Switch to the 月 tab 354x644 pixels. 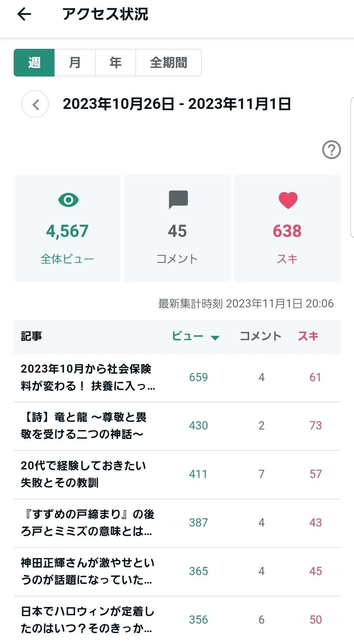[75, 63]
